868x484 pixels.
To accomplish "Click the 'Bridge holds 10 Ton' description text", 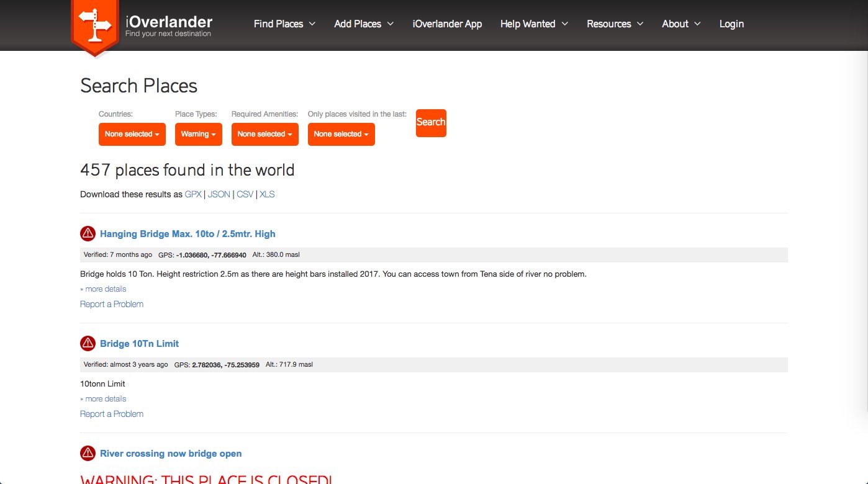I will tap(333, 274).
